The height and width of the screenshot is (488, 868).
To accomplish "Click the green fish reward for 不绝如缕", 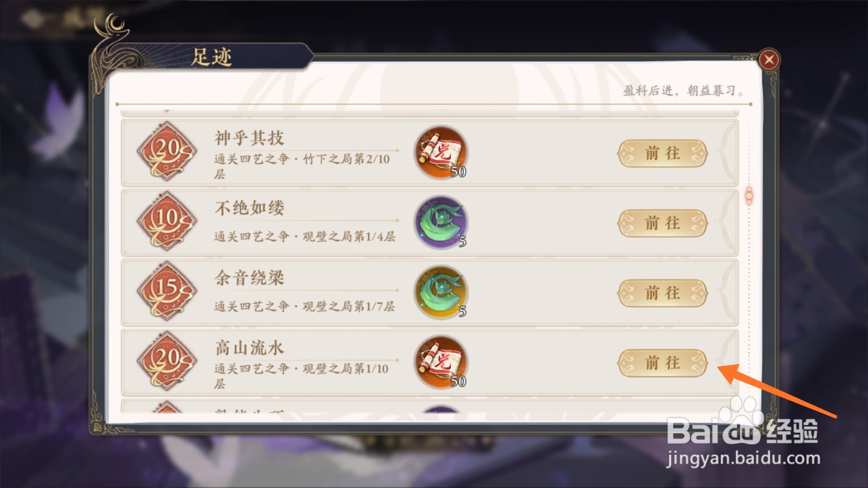I will (x=441, y=222).
